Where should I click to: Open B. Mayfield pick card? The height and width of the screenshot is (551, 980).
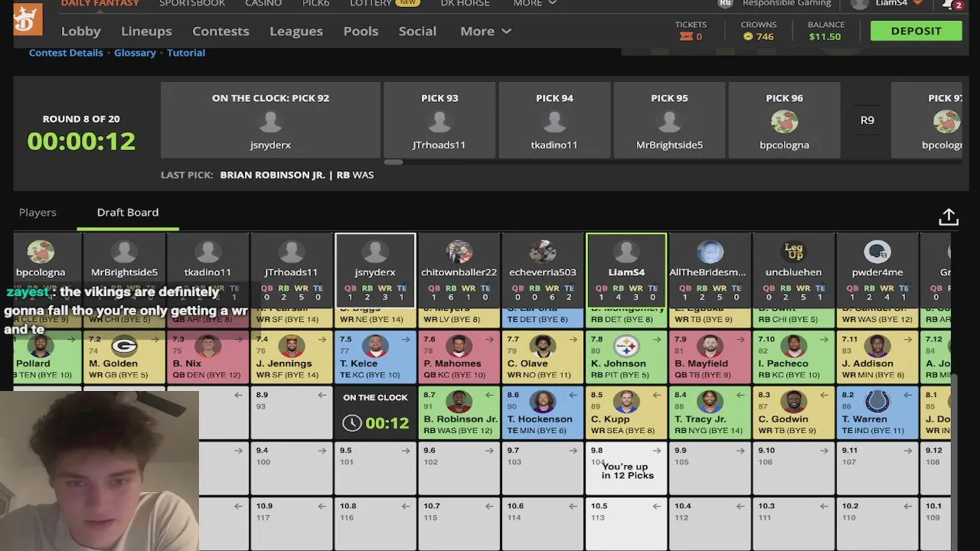coord(710,357)
